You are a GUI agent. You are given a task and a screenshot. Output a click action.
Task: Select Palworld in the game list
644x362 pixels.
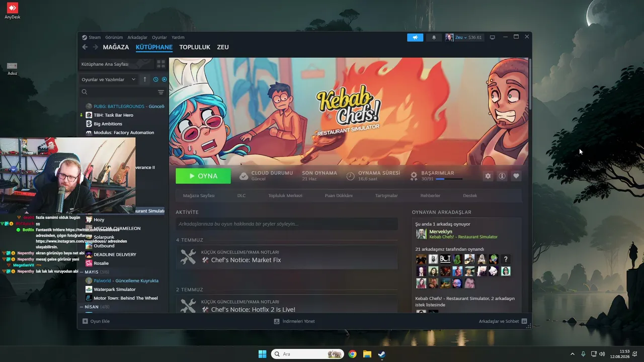(125, 281)
